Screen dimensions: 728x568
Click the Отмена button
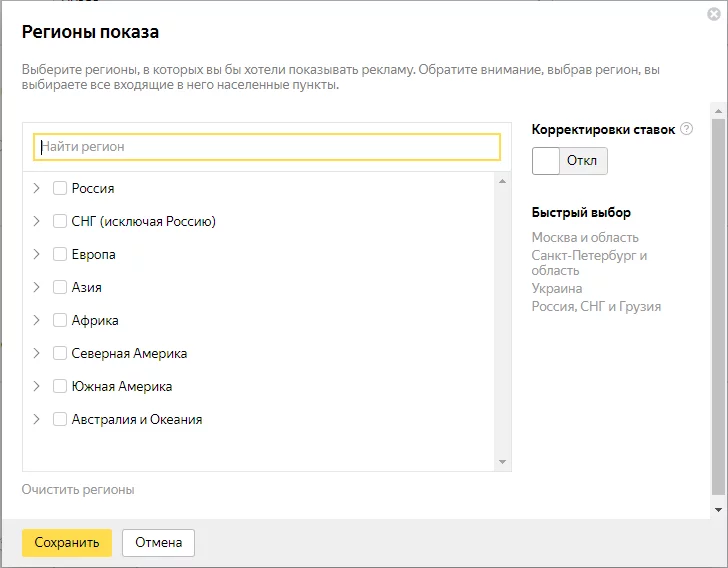click(158, 542)
